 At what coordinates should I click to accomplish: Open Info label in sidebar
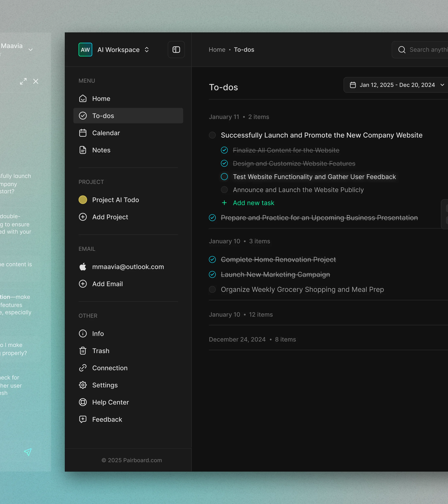[x=98, y=334]
